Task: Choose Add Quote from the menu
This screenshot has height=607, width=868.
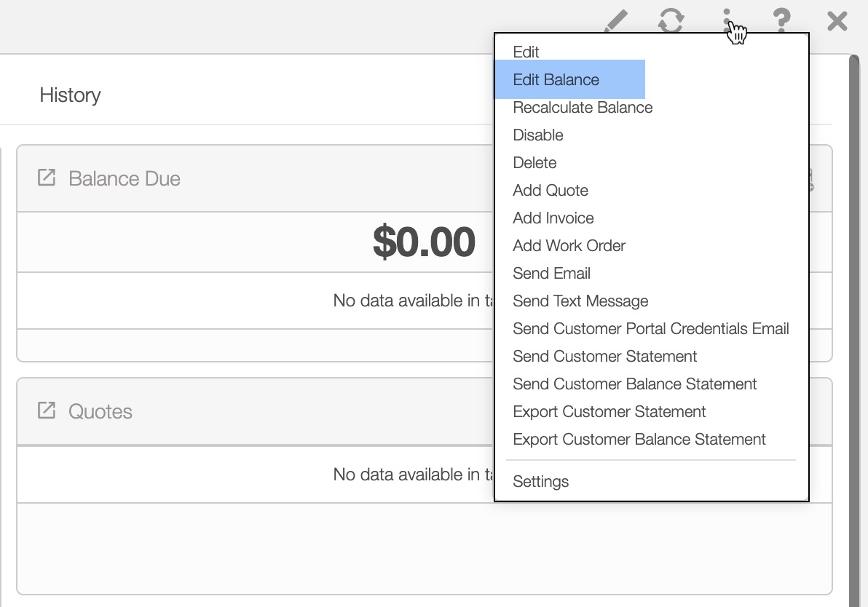Action: [x=551, y=190]
